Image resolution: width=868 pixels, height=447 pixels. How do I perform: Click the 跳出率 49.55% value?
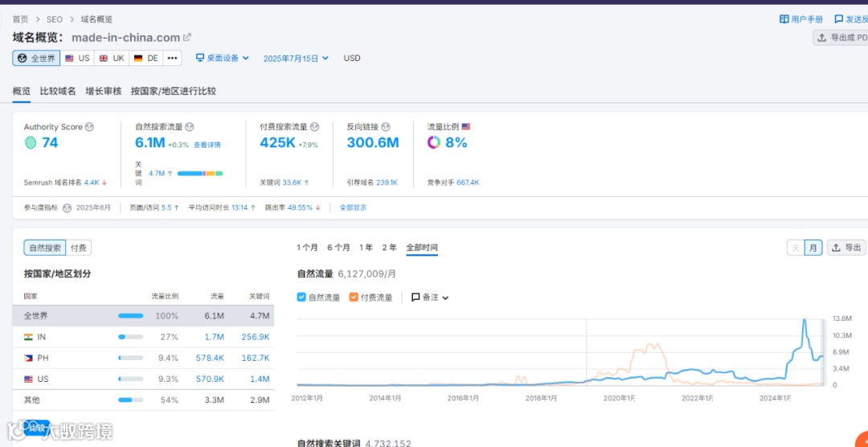click(x=300, y=207)
